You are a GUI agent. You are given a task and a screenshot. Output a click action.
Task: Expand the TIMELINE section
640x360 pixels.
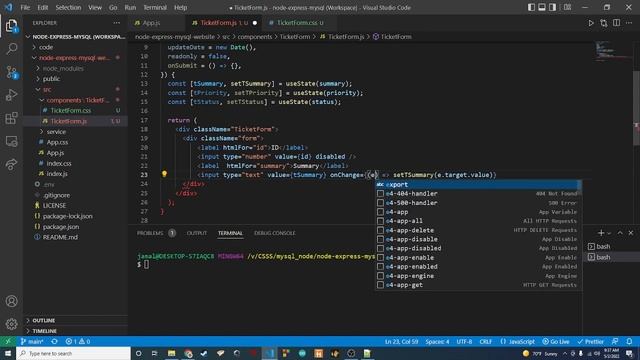click(x=44, y=331)
